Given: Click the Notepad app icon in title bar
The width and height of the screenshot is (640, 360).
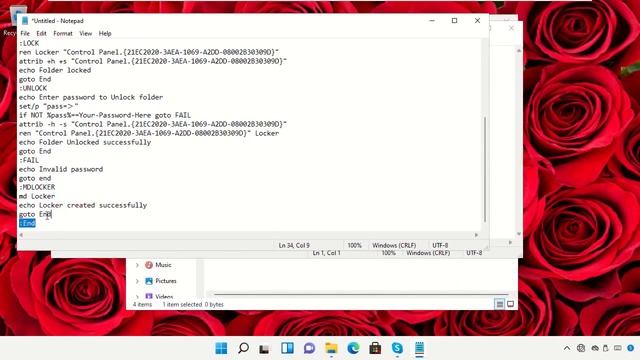Looking at the screenshot, I should [25, 20].
